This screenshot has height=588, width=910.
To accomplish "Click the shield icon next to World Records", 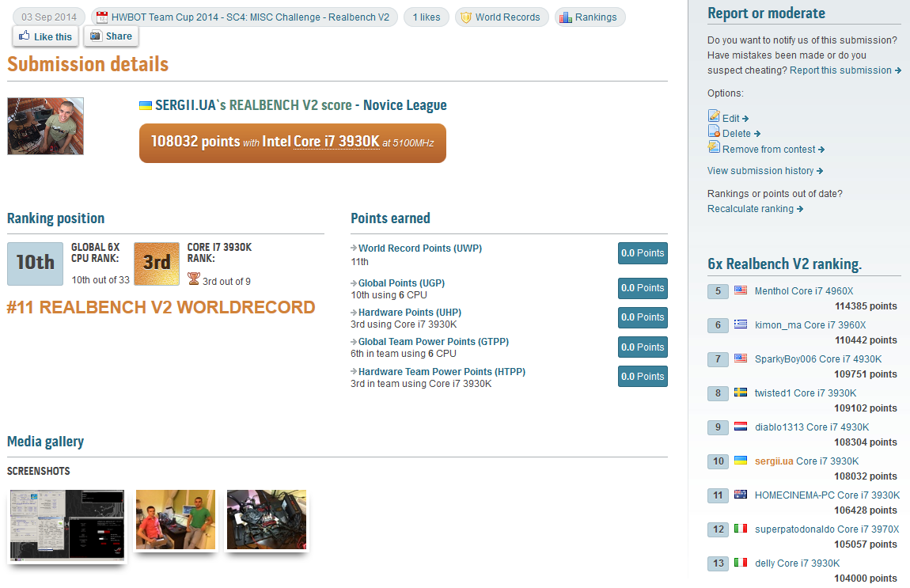I will 465,17.
